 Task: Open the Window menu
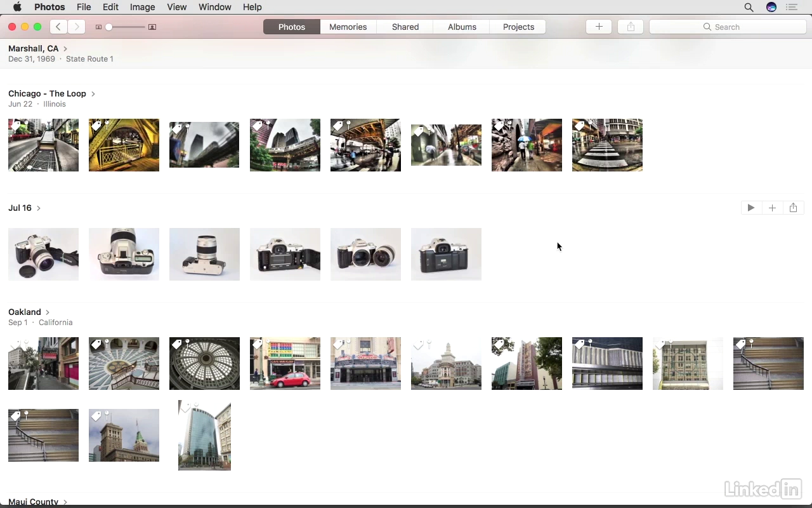coord(214,7)
